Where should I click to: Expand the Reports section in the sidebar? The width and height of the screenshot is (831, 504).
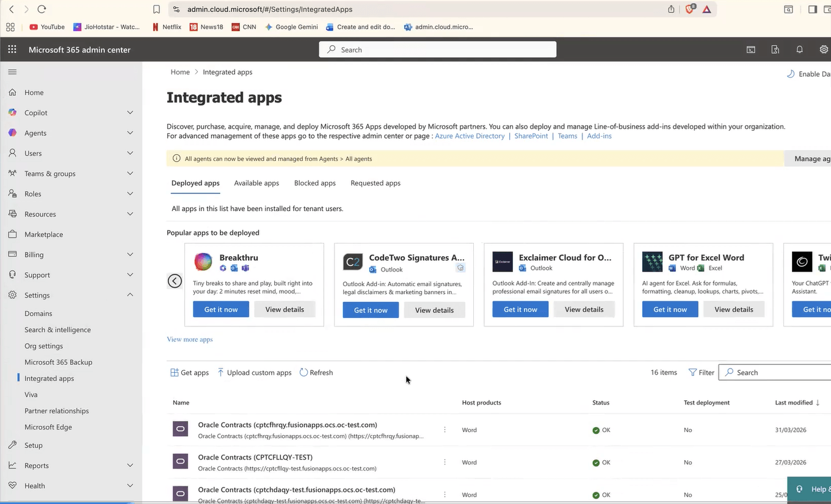(130, 465)
